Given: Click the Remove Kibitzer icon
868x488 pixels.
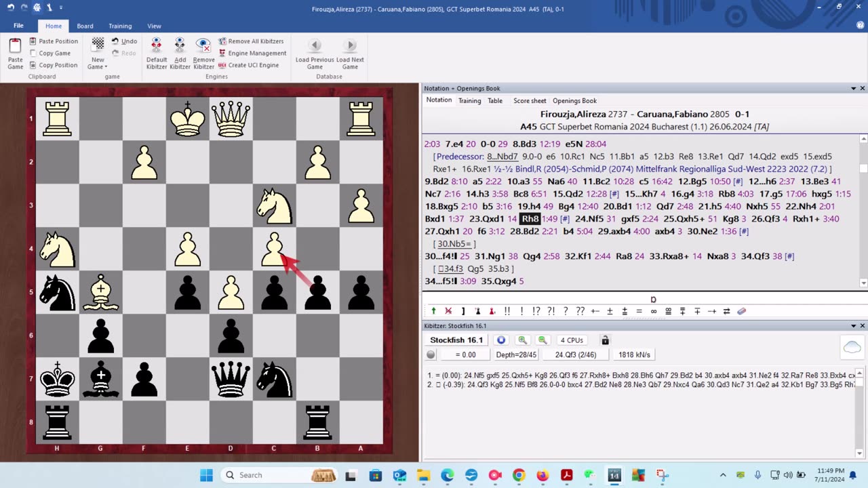Looking at the screenshot, I should tap(203, 54).
